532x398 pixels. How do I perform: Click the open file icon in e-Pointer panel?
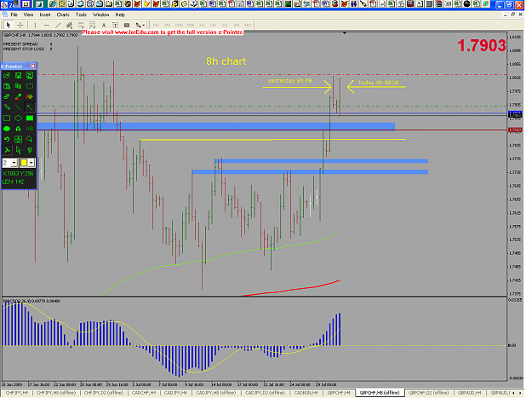click(x=7, y=75)
